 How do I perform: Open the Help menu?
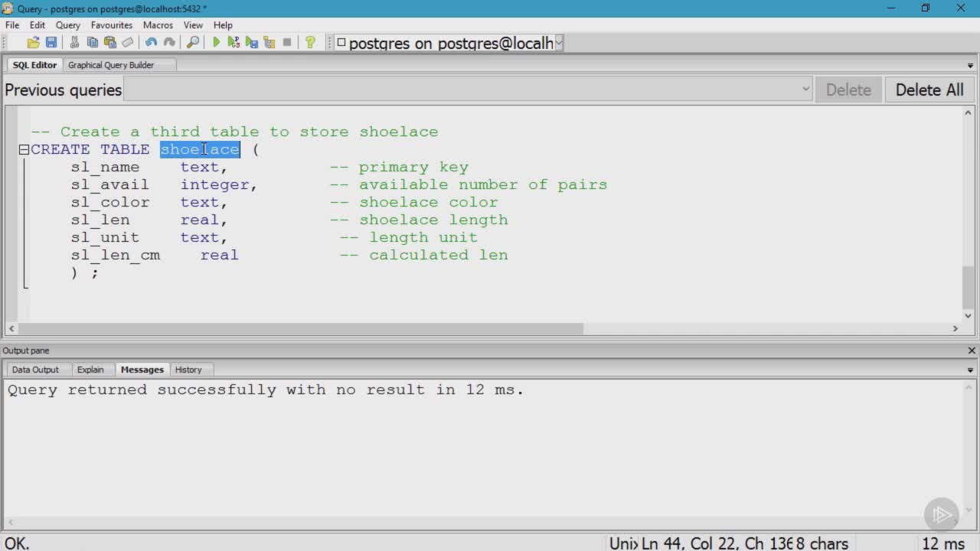[x=223, y=25]
